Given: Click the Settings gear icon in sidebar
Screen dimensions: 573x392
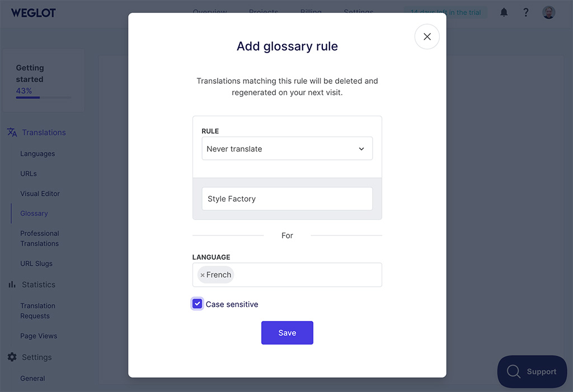Looking at the screenshot, I should tap(12, 357).
